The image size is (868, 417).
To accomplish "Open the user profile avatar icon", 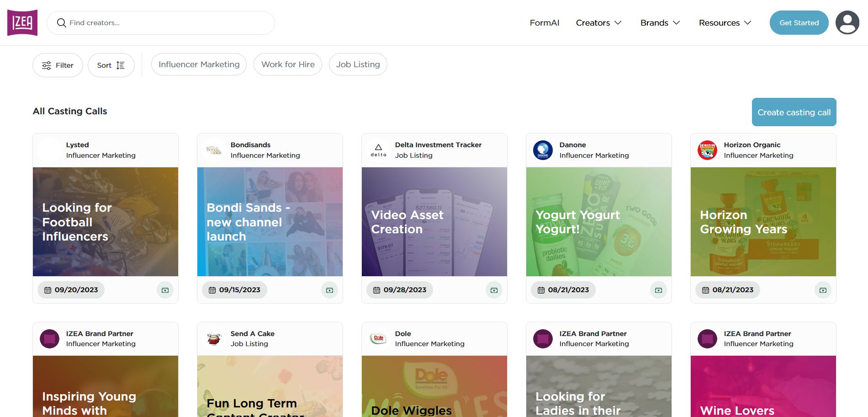I will [x=847, y=22].
